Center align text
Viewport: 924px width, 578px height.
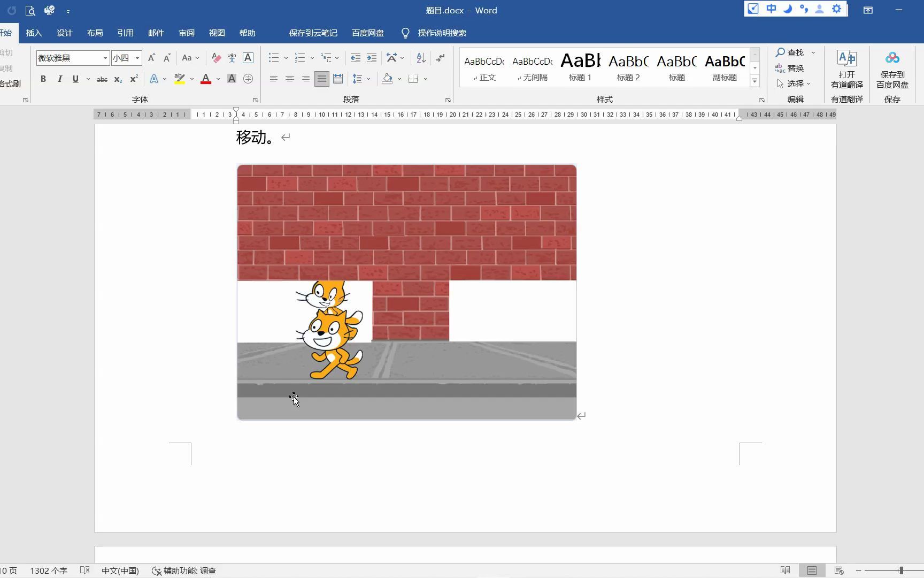pyautogui.click(x=289, y=79)
